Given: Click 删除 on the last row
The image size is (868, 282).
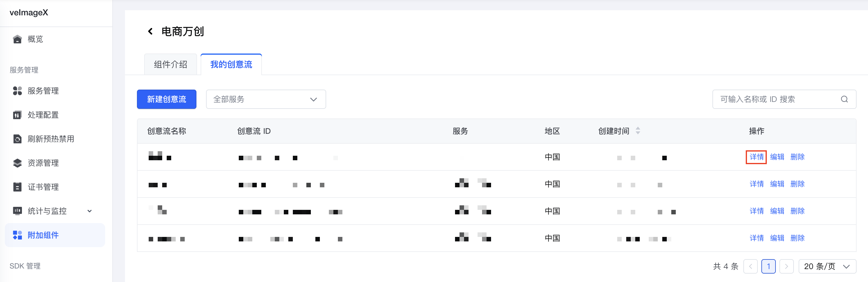Looking at the screenshot, I should point(797,238).
